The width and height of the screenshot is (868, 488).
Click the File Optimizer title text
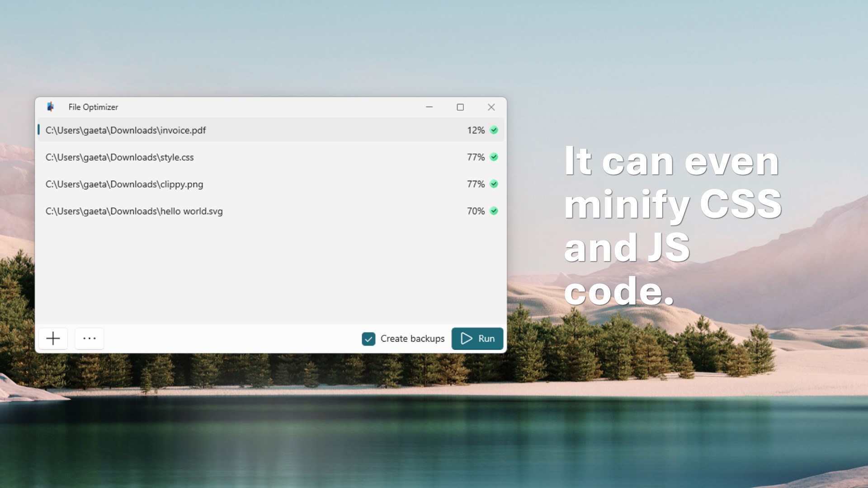point(93,107)
